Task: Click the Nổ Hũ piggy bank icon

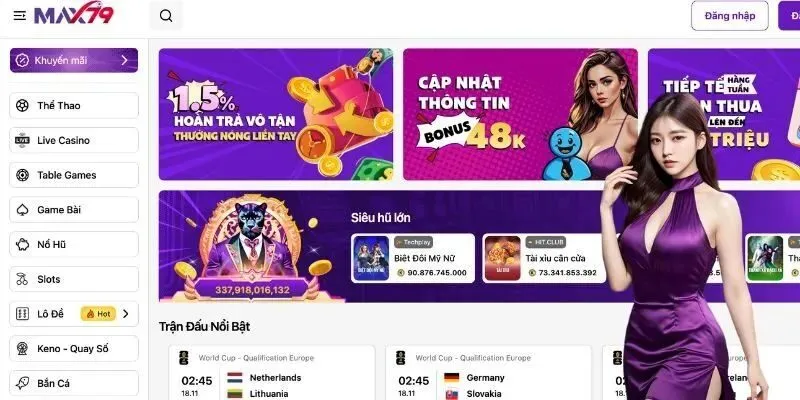Action: click(x=22, y=244)
